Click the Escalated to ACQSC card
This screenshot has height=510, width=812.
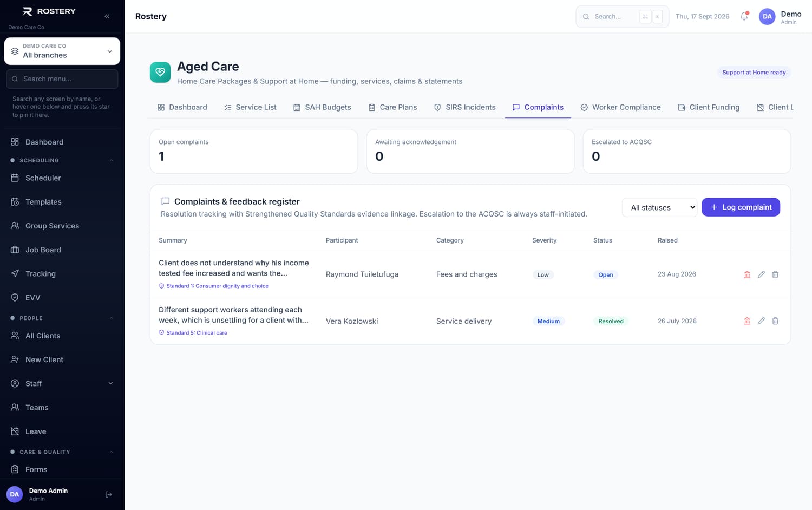687,151
